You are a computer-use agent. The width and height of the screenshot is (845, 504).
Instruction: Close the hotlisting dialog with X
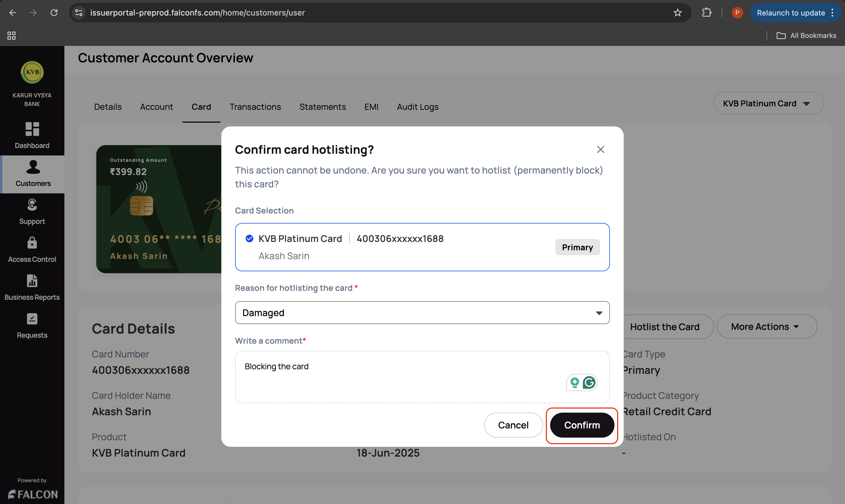pos(600,149)
